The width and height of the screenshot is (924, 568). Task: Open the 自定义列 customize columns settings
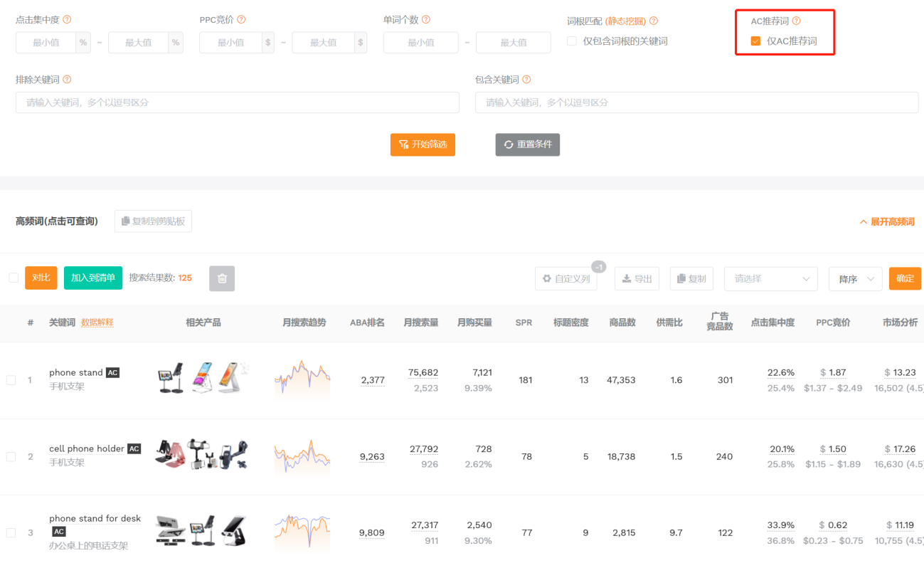tap(565, 278)
